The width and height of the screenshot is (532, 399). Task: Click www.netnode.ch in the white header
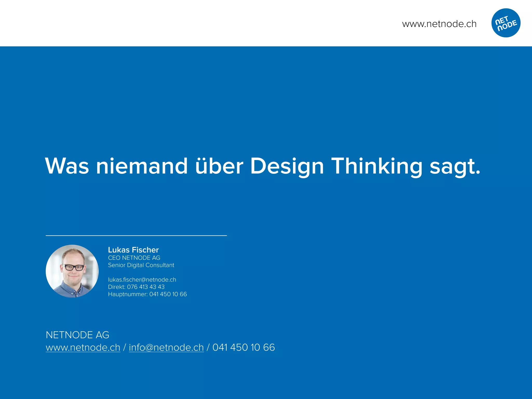[439, 24]
